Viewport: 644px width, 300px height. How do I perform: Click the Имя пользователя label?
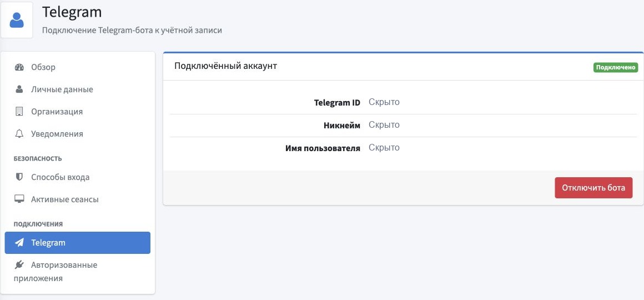323,148
